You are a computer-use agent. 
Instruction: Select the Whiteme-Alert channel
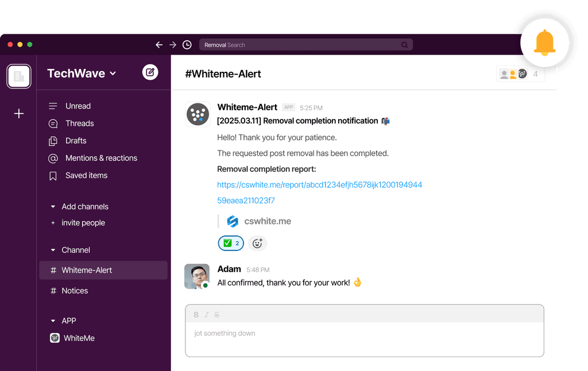[103, 270]
